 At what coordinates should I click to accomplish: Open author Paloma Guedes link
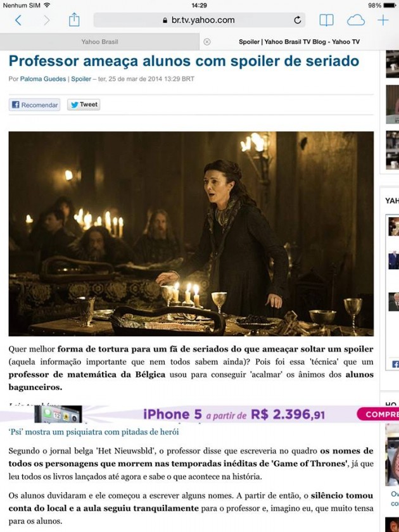point(43,79)
